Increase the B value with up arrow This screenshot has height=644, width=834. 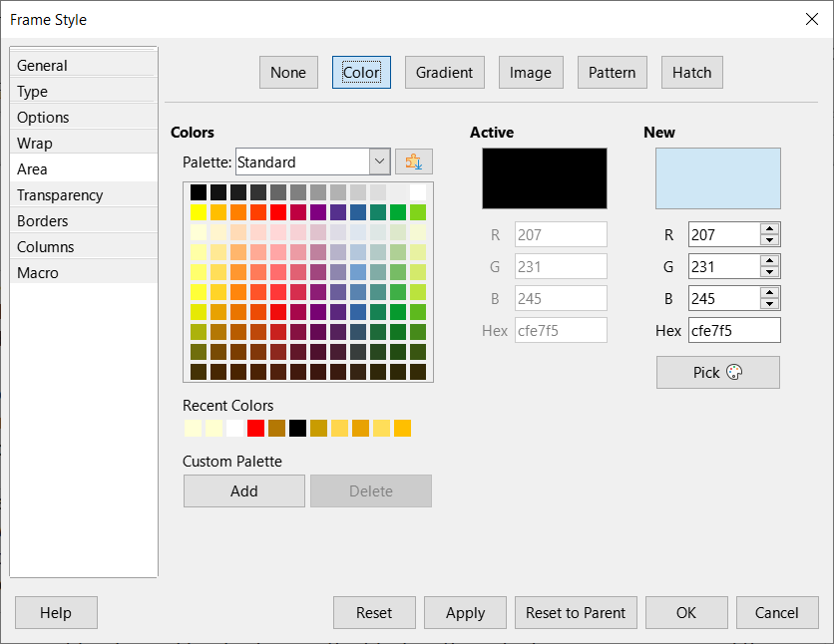tap(769, 293)
